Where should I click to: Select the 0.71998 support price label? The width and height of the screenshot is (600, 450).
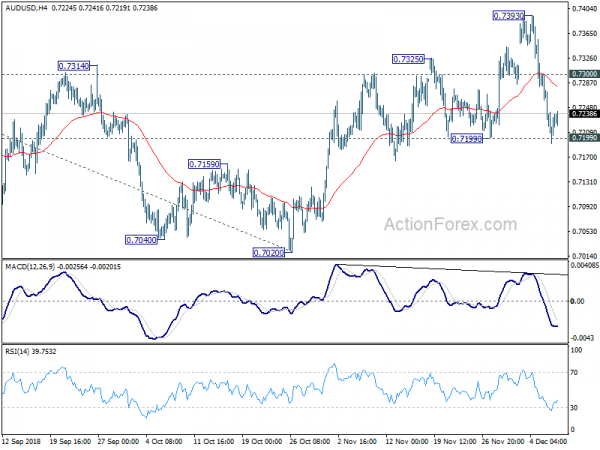click(x=467, y=139)
